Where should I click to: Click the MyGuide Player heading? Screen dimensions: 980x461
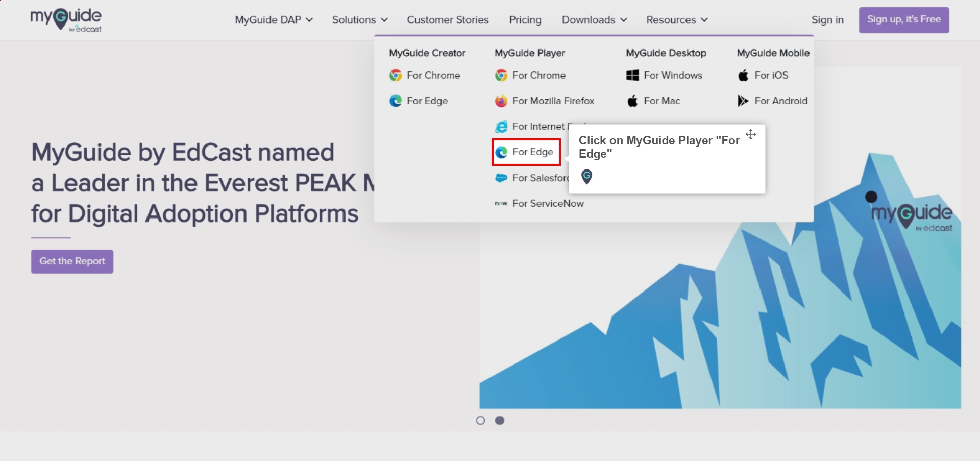coord(530,53)
